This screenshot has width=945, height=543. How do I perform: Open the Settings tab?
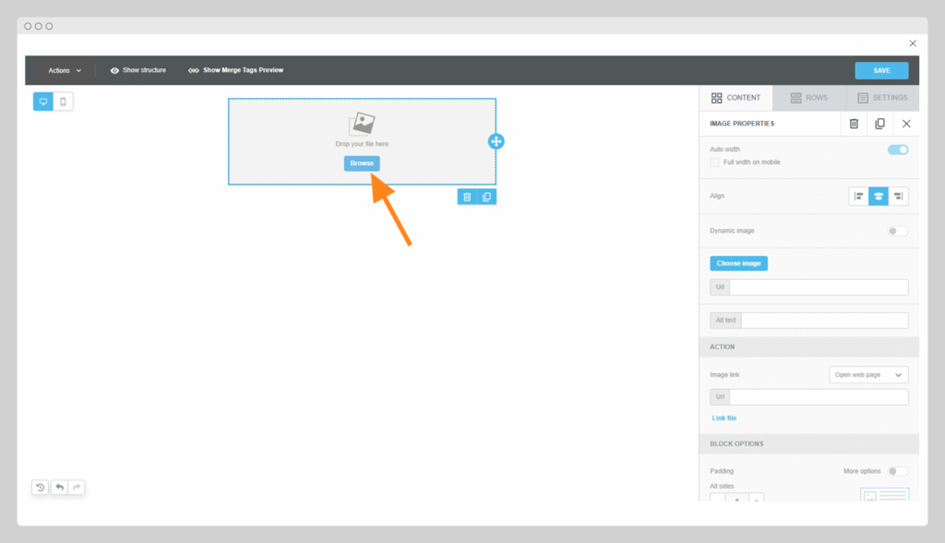[x=882, y=98]
